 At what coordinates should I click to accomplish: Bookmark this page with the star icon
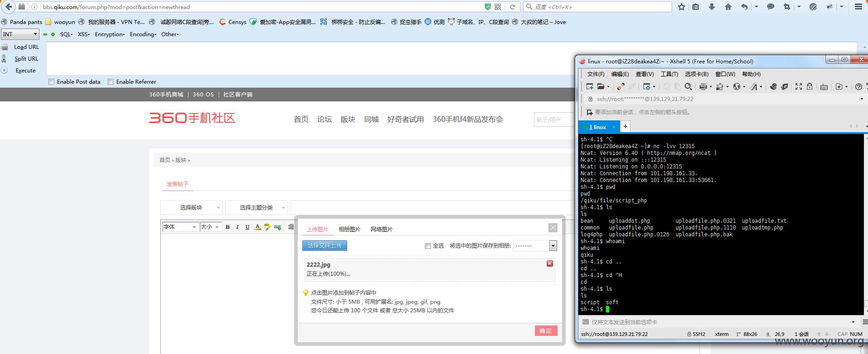pos(682,7)
